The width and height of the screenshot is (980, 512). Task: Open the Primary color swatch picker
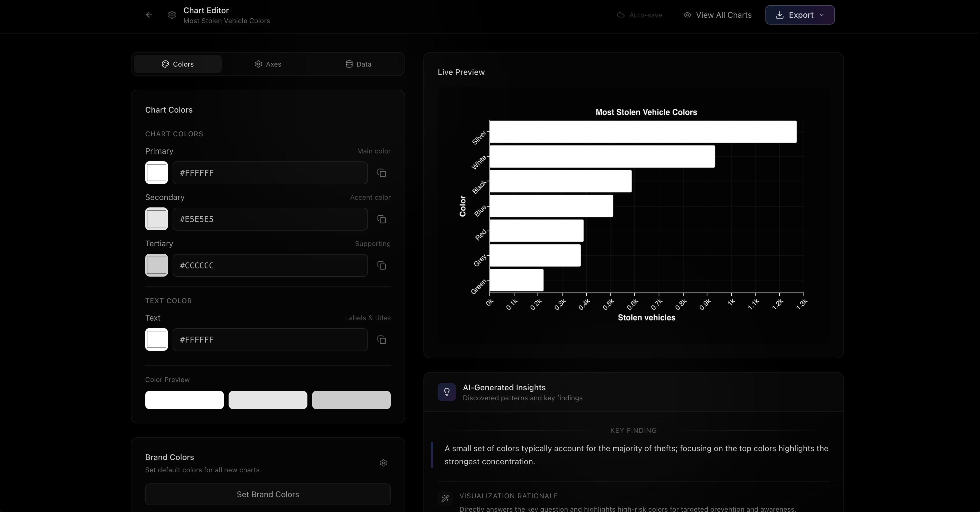pos(156,173)
